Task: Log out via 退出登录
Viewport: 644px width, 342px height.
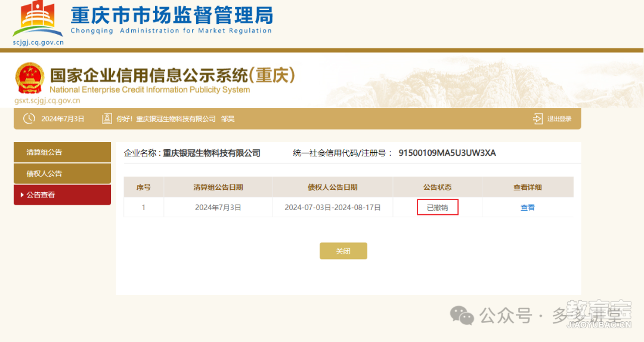Action: tap(559, 119)
